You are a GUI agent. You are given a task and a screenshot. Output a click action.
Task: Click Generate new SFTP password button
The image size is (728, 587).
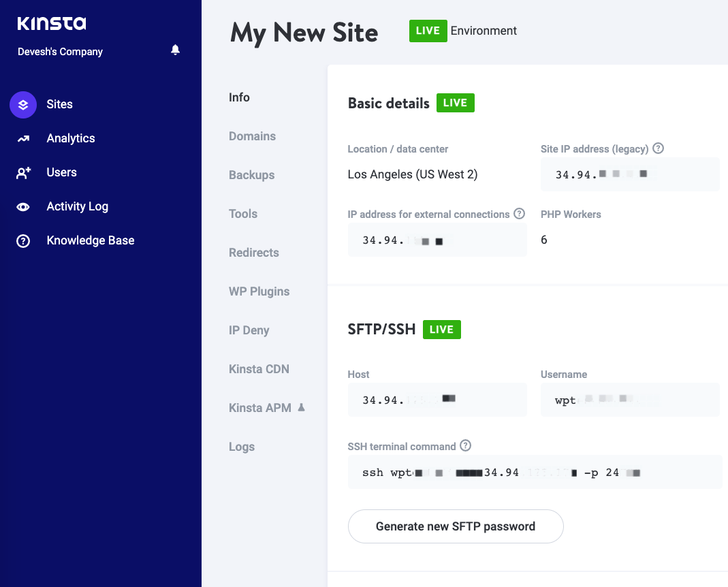(x=456, y=526)
